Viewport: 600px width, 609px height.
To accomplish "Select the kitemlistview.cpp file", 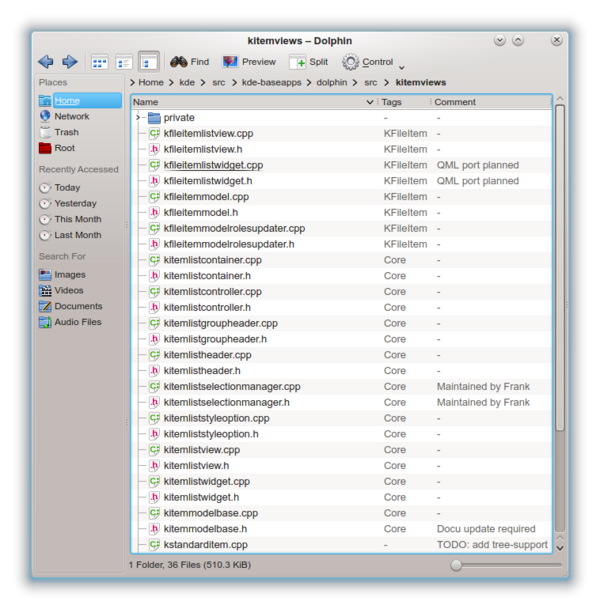I will tap(202, 450).
